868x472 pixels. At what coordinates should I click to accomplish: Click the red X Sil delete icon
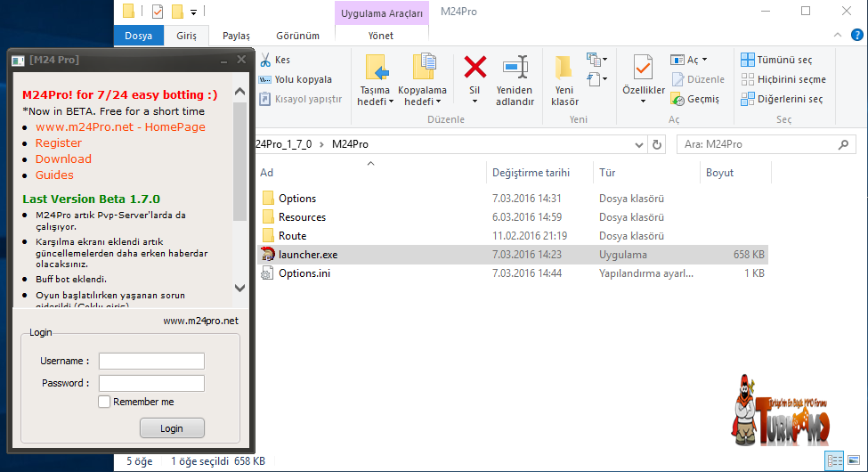(x=475, y=67)
